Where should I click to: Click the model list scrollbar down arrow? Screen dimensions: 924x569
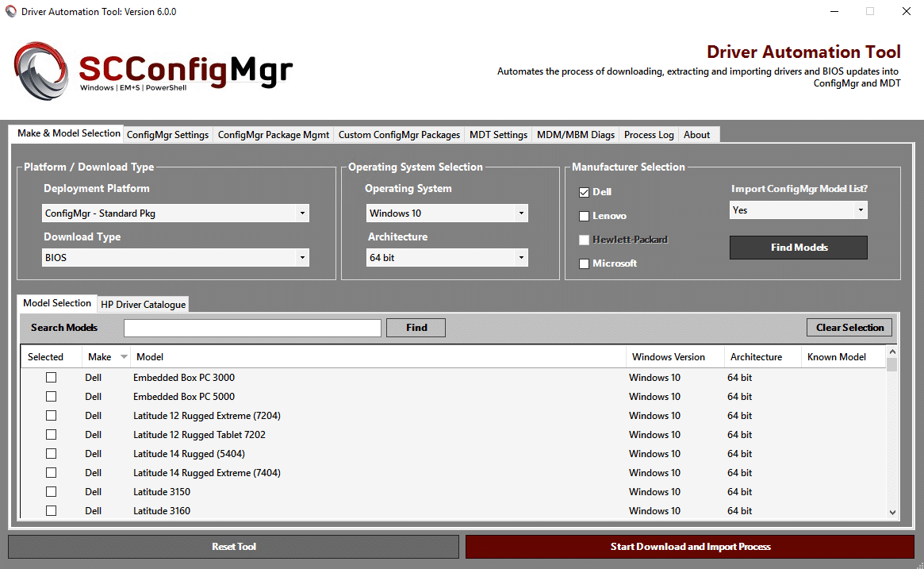(x=892, y=513)
